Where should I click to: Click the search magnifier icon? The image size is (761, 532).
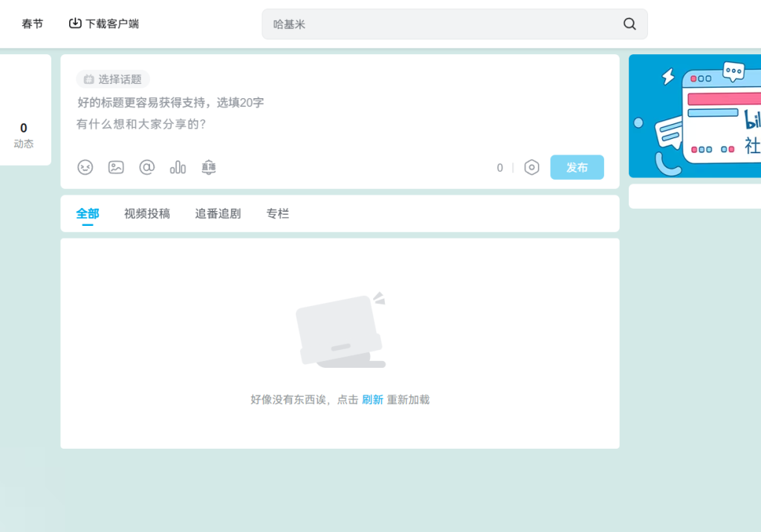coord(629,24)
